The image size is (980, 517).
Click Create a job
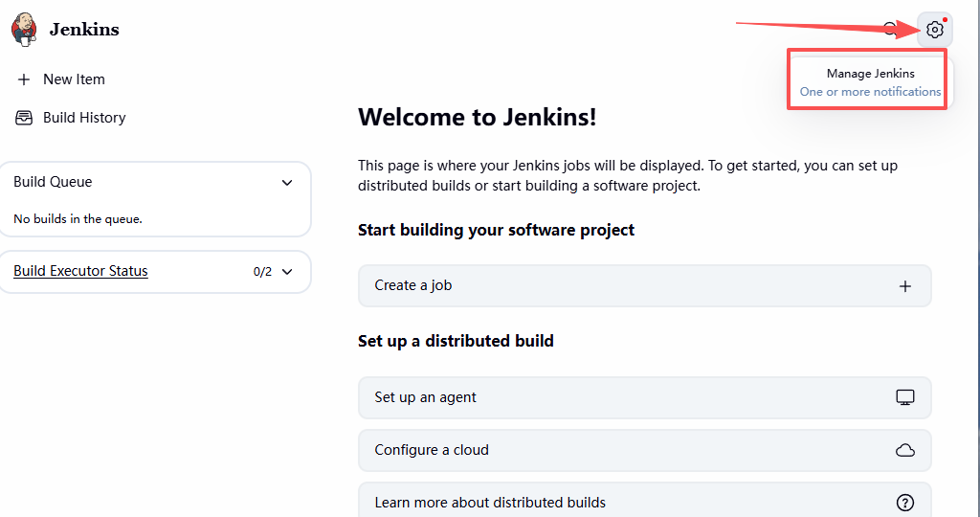click(644, 285)
